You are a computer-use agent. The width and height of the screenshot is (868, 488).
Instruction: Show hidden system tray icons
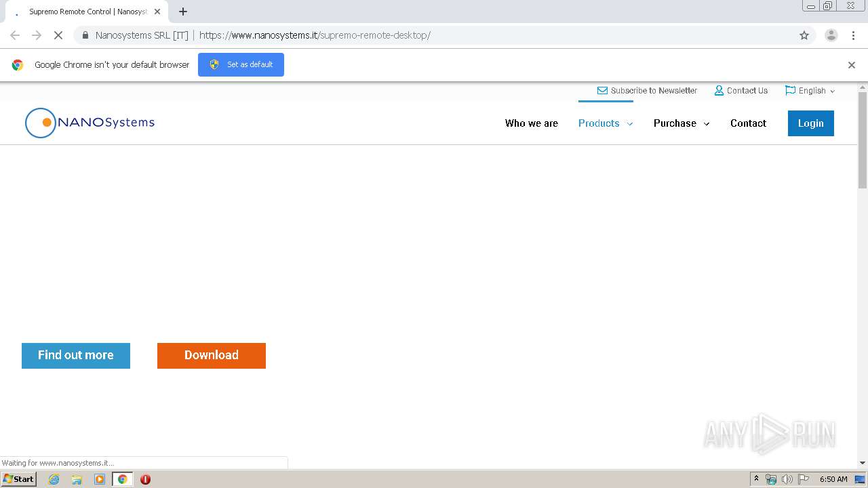point(756,479)
